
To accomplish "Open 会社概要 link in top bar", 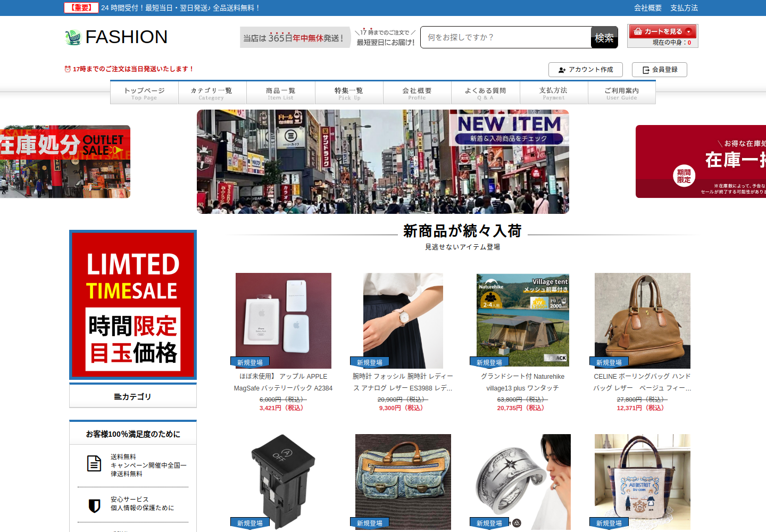I will coord(648,8).
